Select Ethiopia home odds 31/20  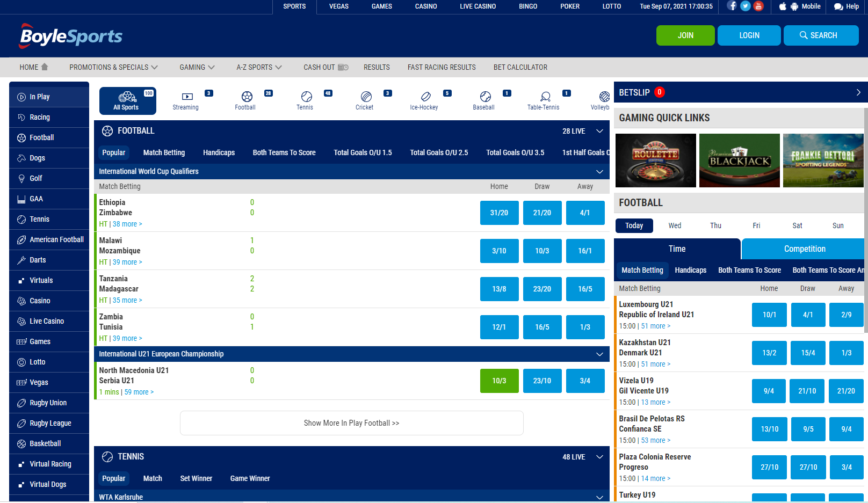[500, 213]
